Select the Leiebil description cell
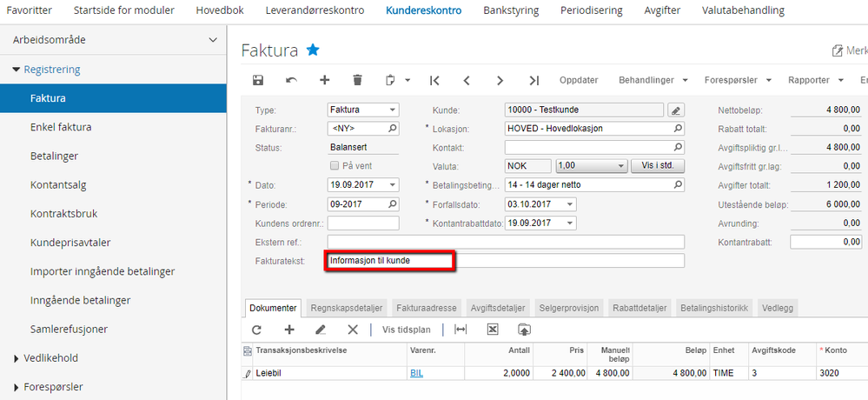This screenshot has height=400, width=868. 329,373
